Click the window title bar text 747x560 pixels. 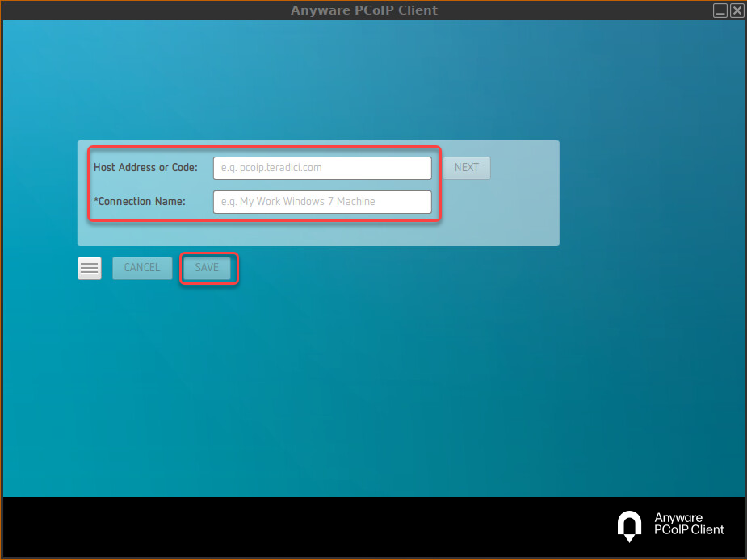tap(364, 10)
